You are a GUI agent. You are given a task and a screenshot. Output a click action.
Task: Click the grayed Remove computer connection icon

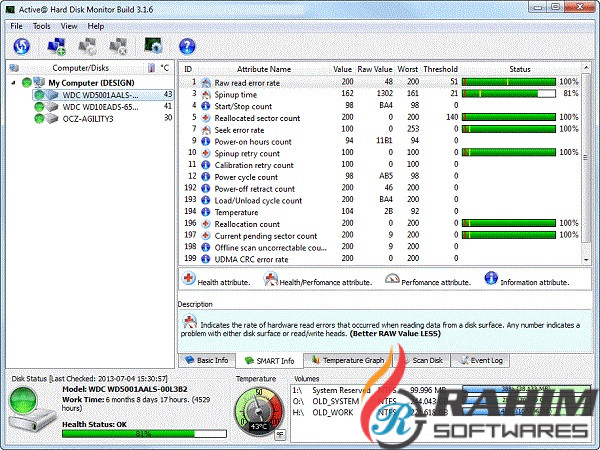[118, 46]
